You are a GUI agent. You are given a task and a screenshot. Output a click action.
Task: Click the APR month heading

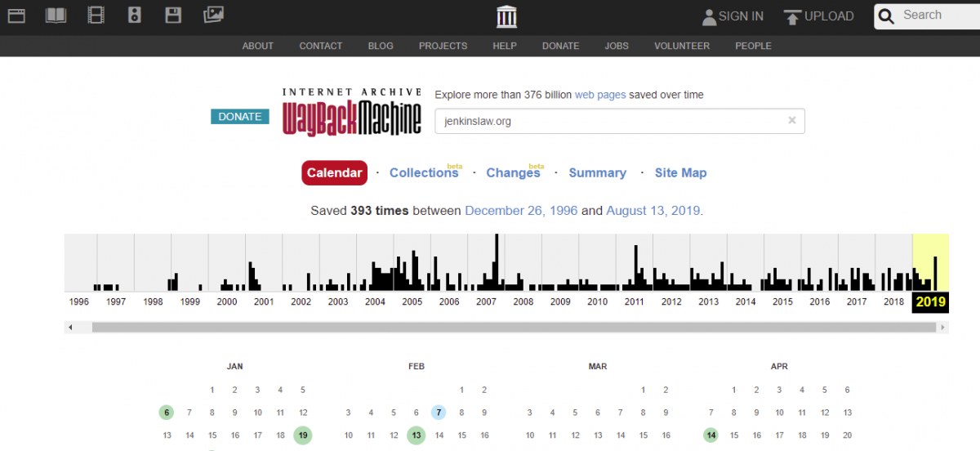tap(779, 367)
